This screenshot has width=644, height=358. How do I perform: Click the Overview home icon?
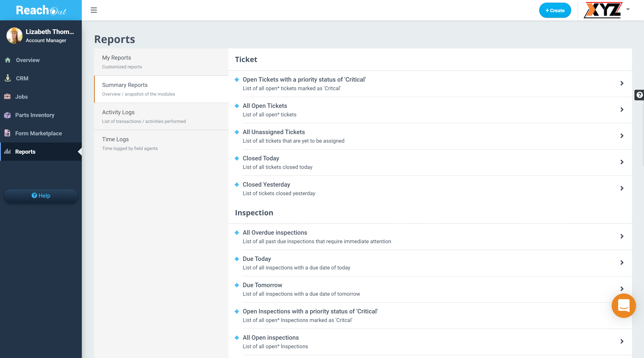(x=8, y=60)
